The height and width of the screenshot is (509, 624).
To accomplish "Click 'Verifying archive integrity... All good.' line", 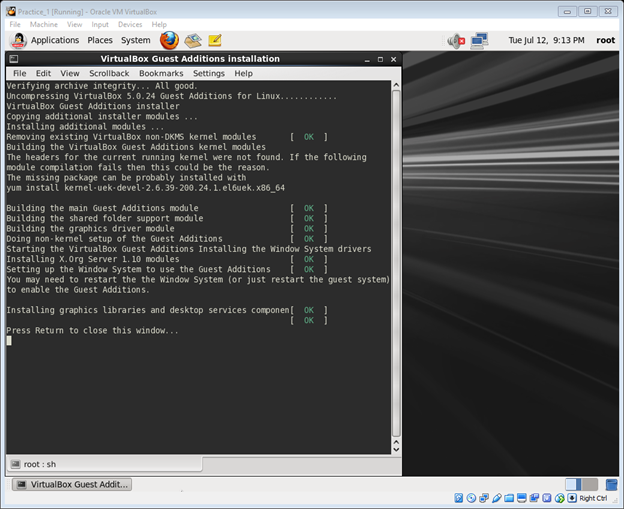I will pyautogui.click(x=101, y=86).
